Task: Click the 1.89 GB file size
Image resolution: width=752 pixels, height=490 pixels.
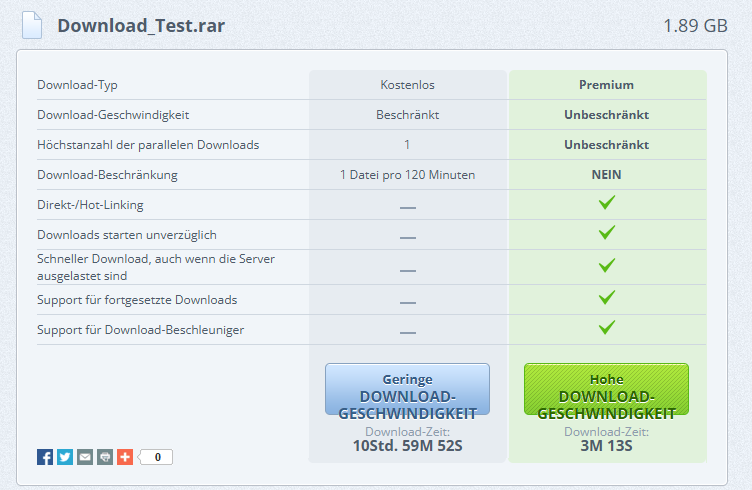Action: coord(695,25)
